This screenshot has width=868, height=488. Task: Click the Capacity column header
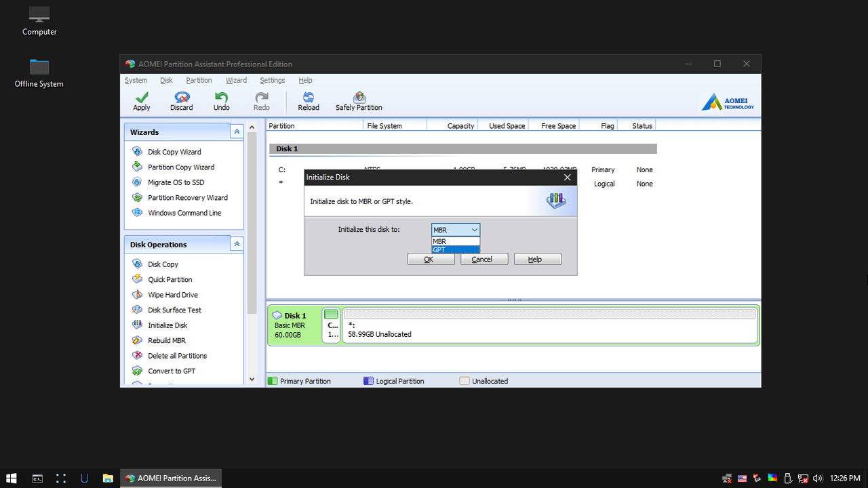pos(452,125)
